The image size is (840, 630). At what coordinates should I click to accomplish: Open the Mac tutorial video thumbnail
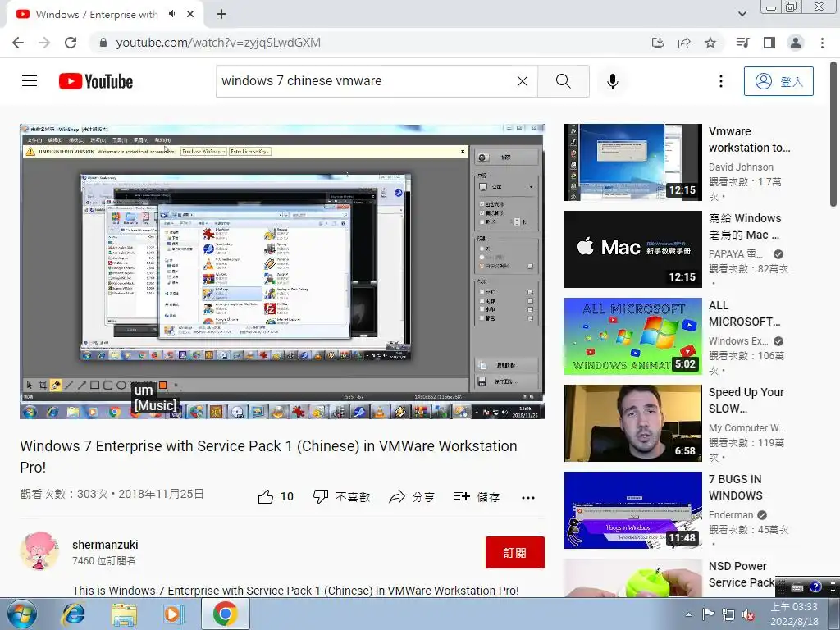(x=632, y=249)
